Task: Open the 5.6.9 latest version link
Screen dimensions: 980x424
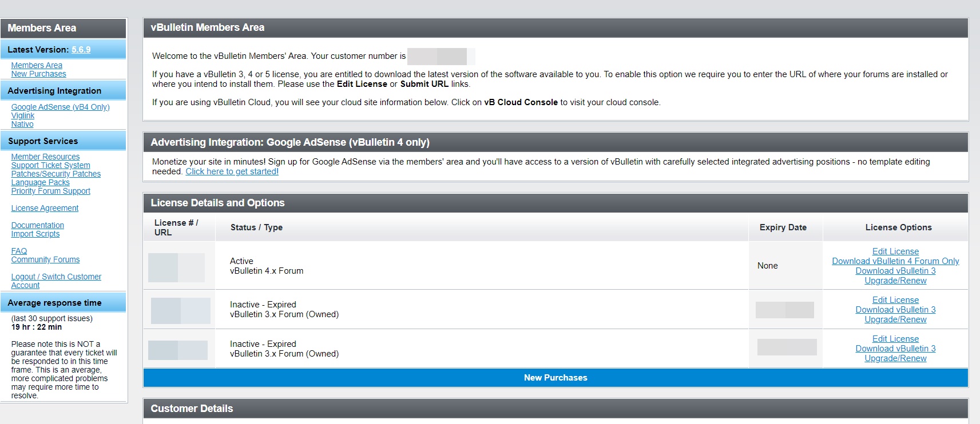Action: coord(81,50)
